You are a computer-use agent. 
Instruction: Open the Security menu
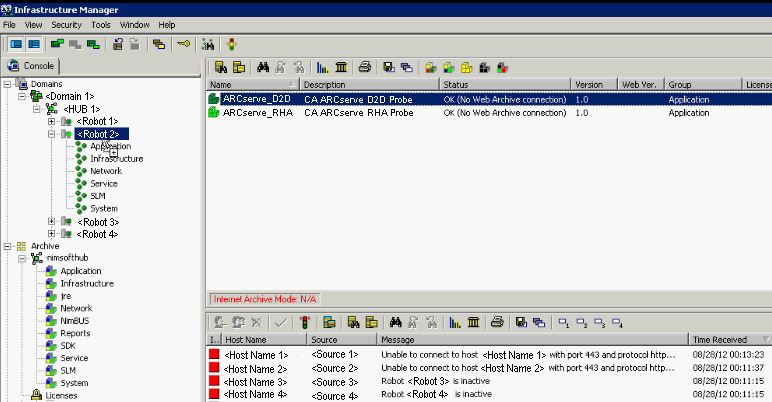[66, 25]
